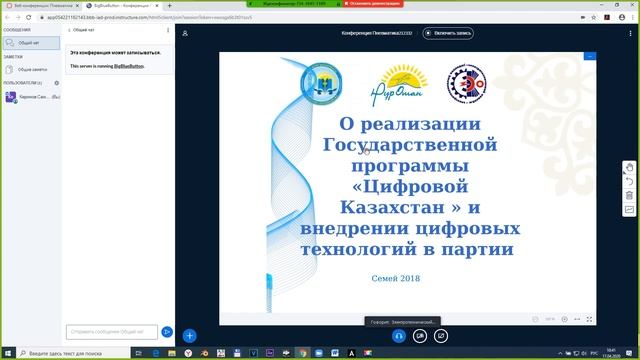Open Task View on the taskbar

(138, 353)
